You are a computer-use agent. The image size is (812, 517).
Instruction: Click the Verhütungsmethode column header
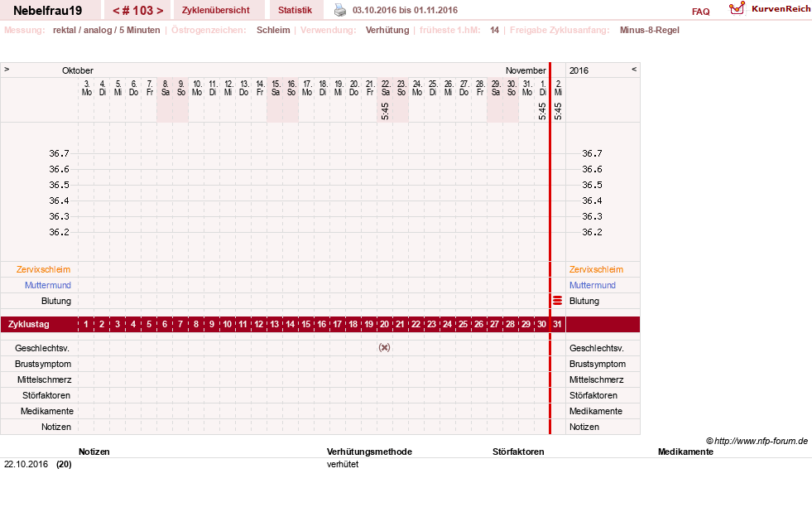[x=369, y=452]
